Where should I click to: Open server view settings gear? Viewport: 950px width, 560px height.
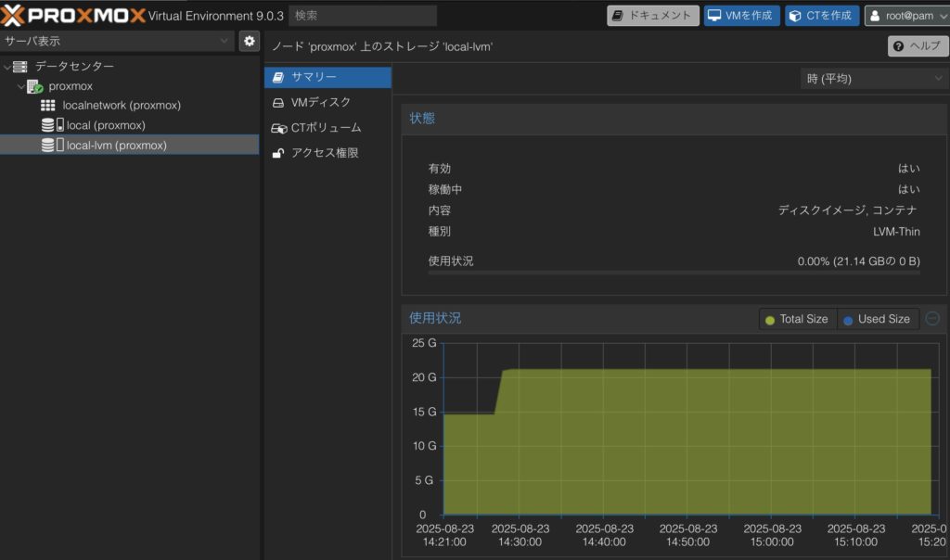tap(249, 41)
